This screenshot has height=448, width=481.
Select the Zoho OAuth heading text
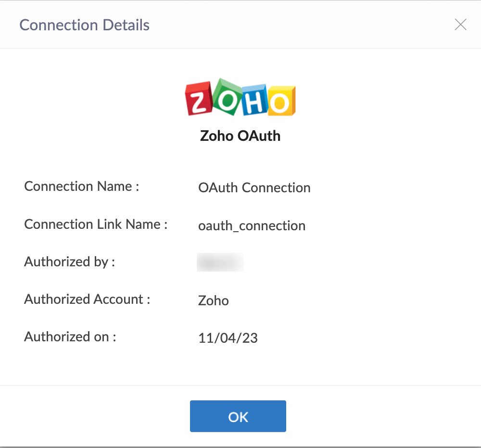[x=240, y=136]
